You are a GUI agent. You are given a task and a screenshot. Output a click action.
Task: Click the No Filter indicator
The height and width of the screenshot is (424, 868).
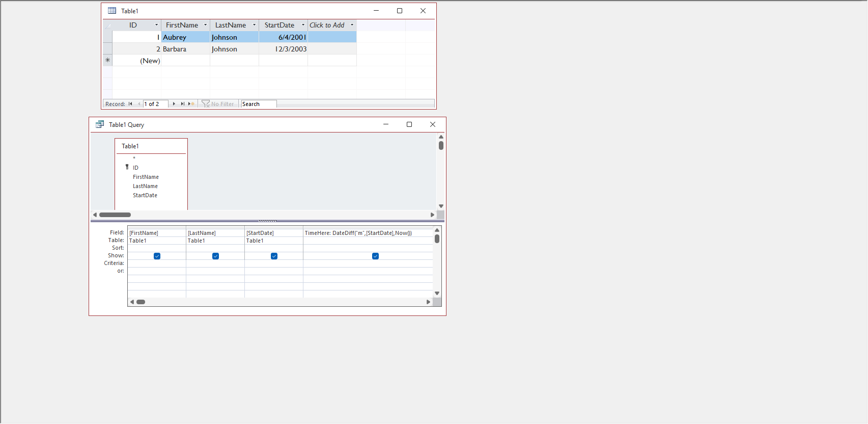(x=218, y=104)
